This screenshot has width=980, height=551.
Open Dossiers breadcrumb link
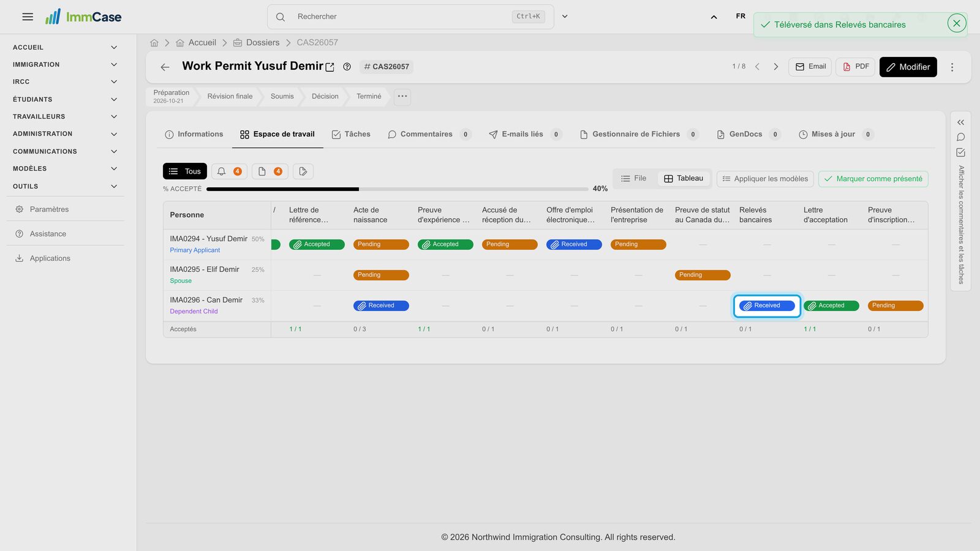click(x=263, y=43)
